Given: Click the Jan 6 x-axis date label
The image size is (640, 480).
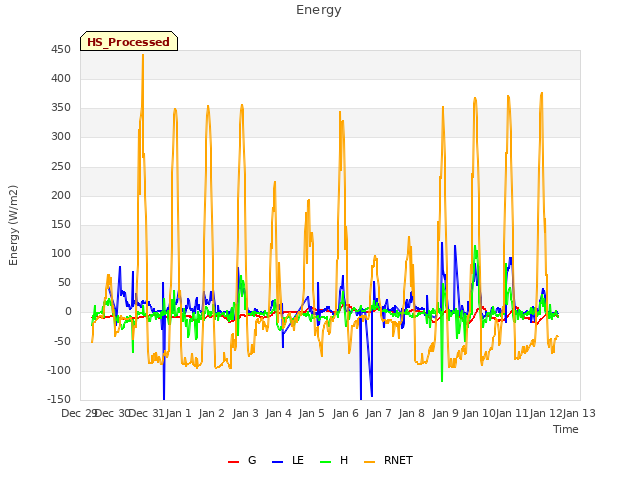Looking at the screenshot, I should click(346, 413).
